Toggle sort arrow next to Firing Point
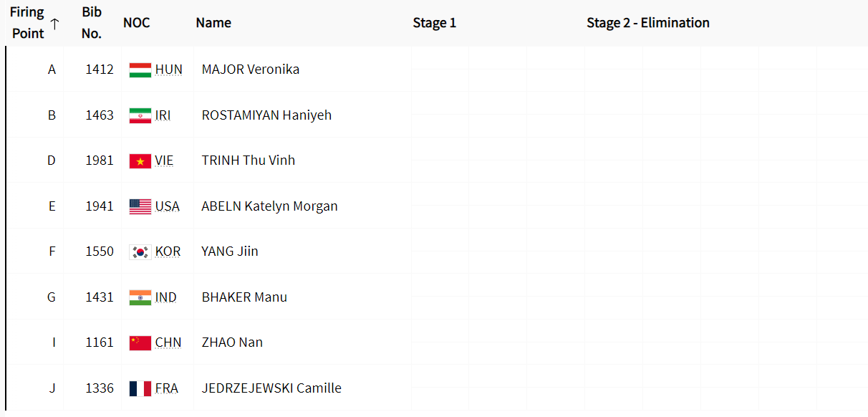Viewport: 868px width, 417px height. point(54,23)
